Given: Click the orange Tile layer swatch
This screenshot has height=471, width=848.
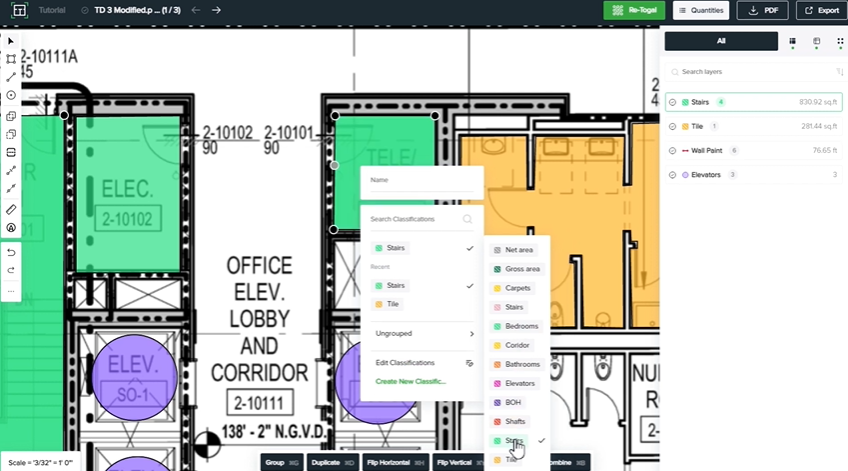Looking at the screenshot, I should point(685,127).
